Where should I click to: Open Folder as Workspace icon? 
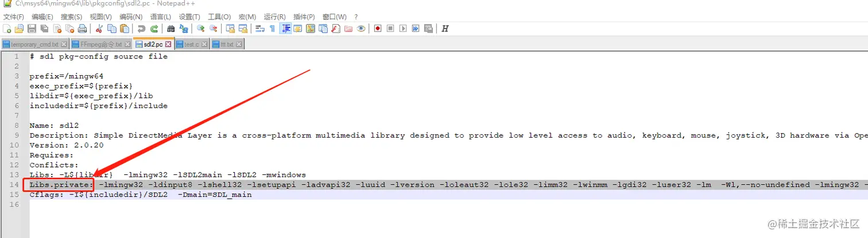pos(348,29)
